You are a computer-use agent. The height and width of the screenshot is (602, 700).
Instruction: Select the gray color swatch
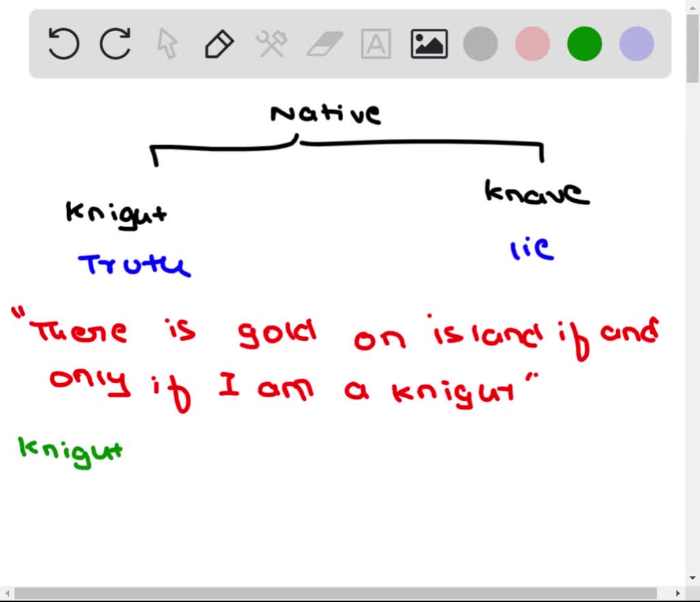pyautogui.click(x=480, y=43)
